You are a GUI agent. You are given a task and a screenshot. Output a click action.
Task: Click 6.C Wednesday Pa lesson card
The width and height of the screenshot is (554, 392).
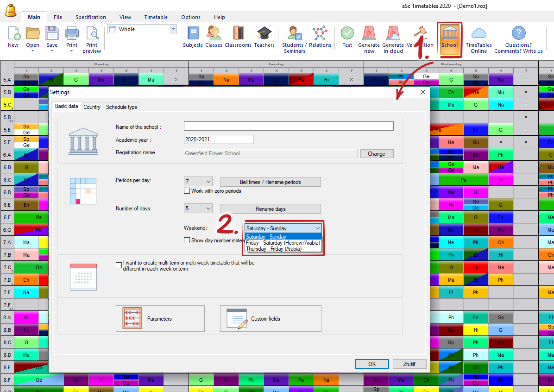(463, 180)
